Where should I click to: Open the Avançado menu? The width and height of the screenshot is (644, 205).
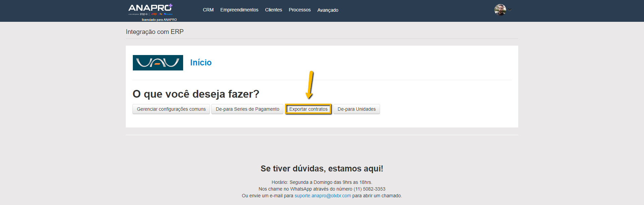[x=328, y=10]
